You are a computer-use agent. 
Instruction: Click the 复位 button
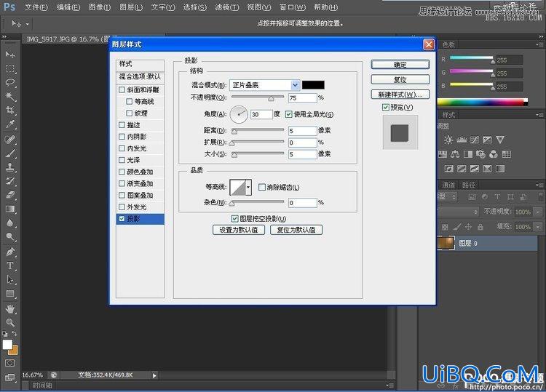tap(400, 79)
